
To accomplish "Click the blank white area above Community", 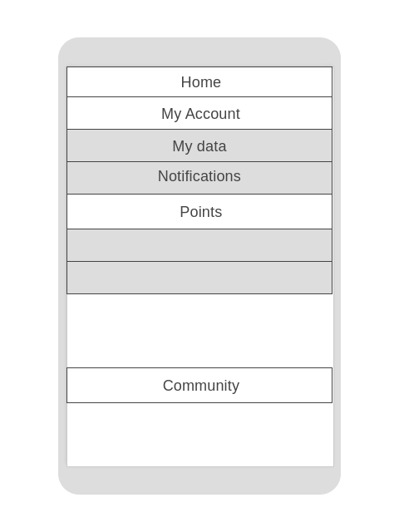I will (x=199, y=331).
